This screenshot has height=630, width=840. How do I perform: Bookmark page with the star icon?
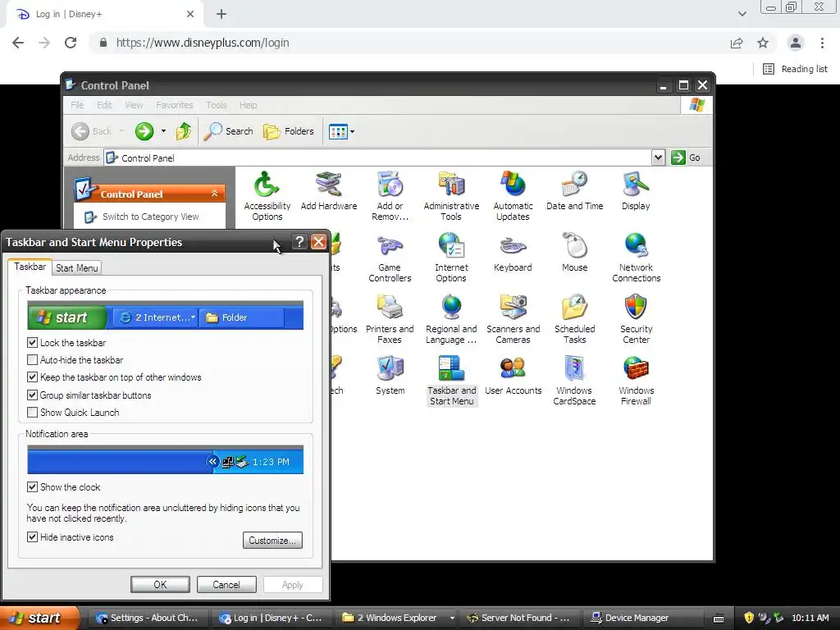763,43
